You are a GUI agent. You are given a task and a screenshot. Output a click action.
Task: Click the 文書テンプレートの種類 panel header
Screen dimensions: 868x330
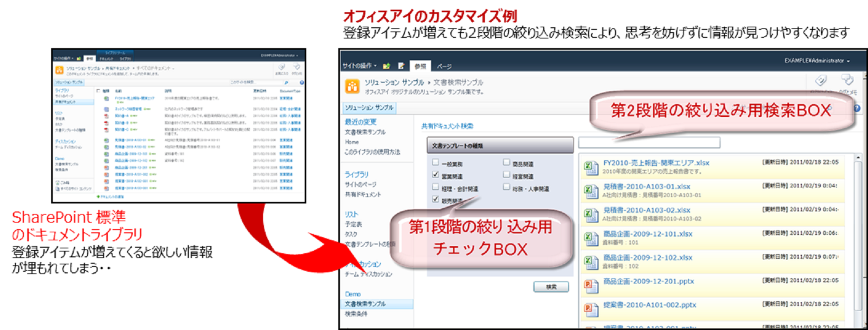click(500, 145)
